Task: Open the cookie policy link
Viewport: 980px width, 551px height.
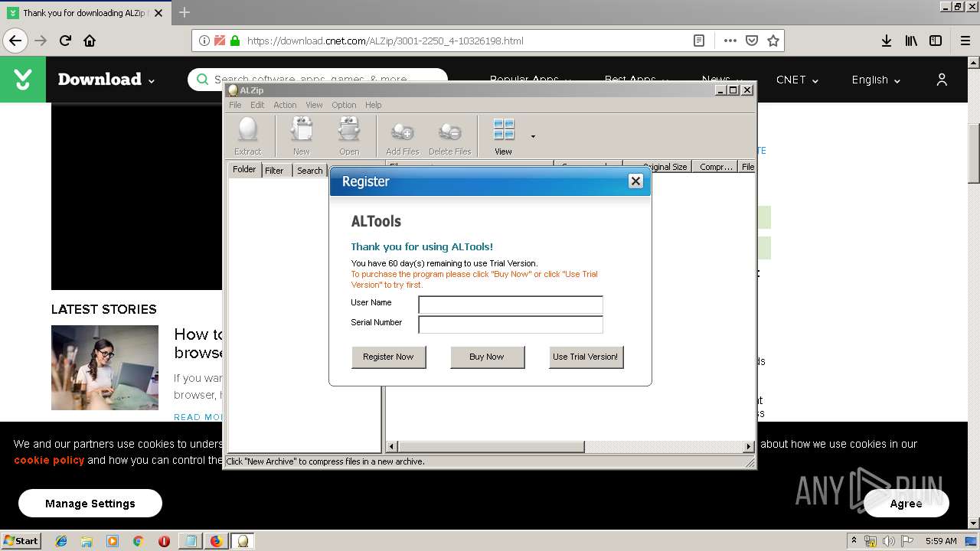Action: tap(49, 460)
